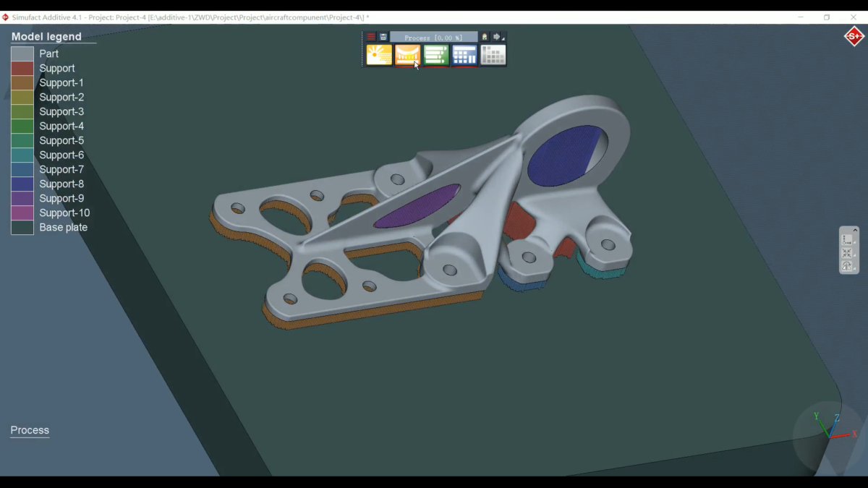Select the orange process toolbar icon
Viewport: 868px width, 488px height.
tap(407, 55)
